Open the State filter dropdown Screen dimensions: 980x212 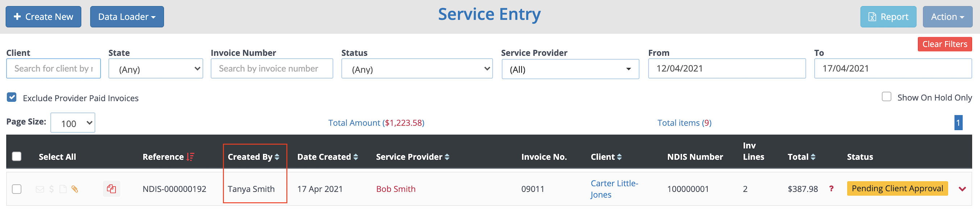(x=155, y=69)
